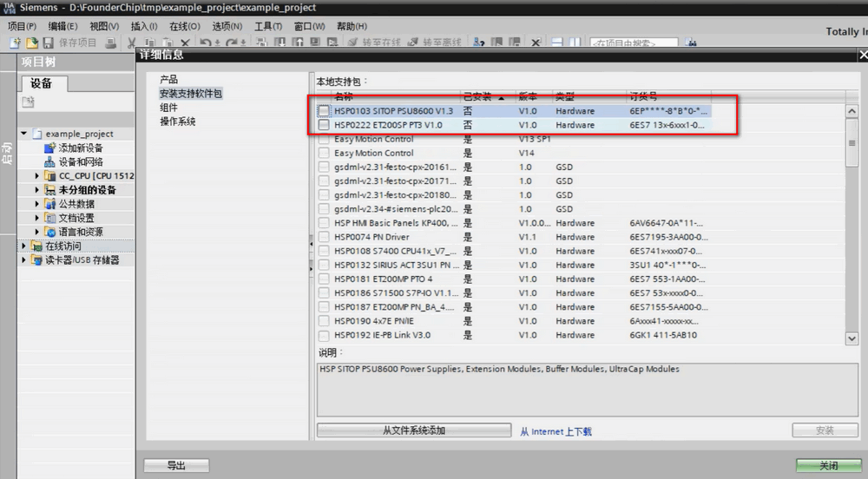Expand the 在线访问 tree node

coord(24,246)
